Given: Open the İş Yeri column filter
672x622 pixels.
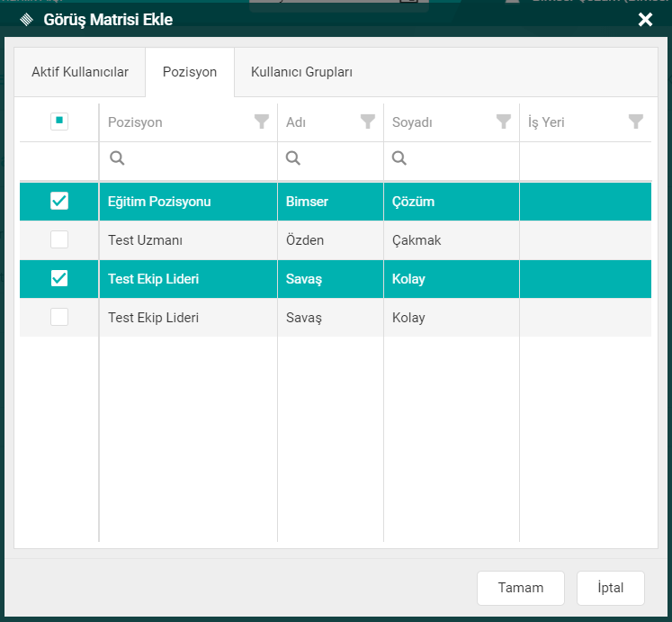Looking at the screenshot, I should pos(636,122).
